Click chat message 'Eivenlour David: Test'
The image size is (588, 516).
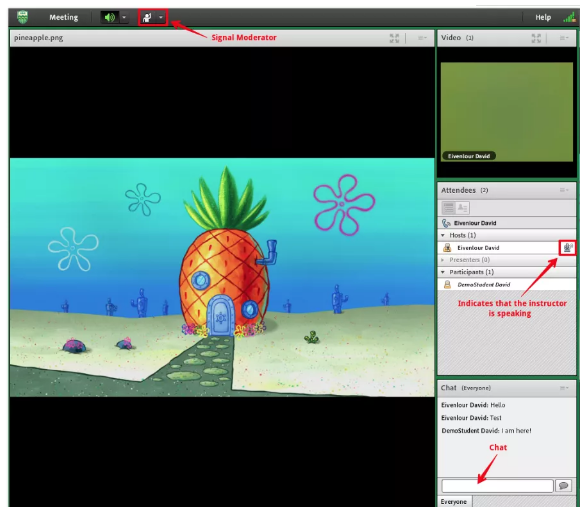(x=471, y=418)
